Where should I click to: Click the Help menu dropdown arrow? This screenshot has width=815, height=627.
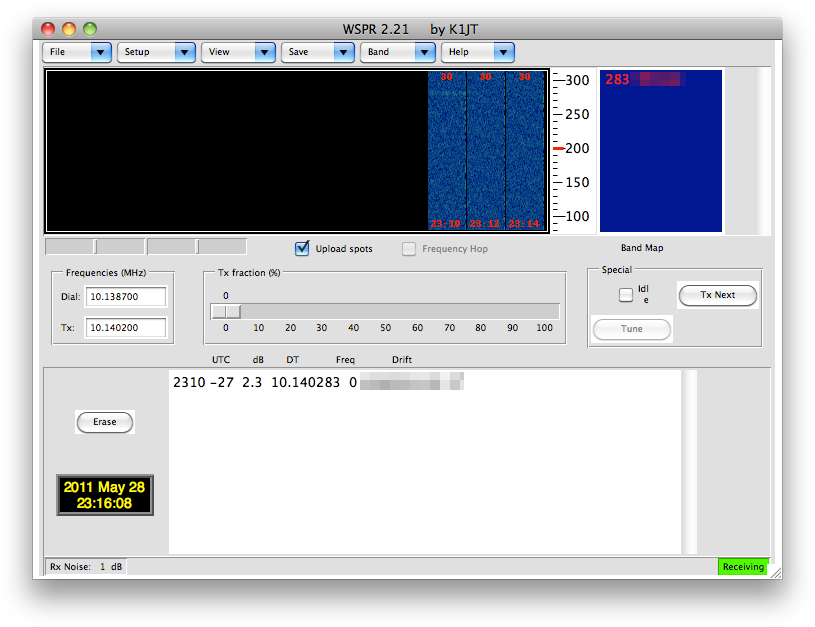[x=504, y=52]
